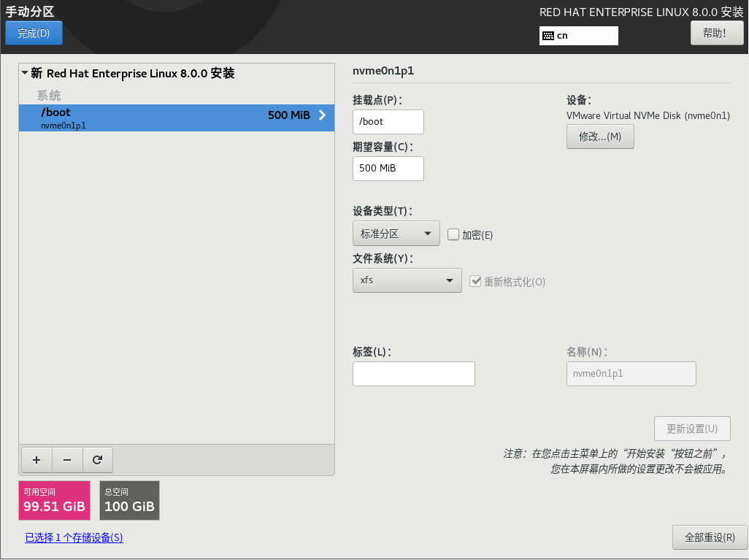Select the /boot nvme0n1p1 partition row
Image resolution: width=749 pixels, height=560 pixels.
(x=176, y=118)
